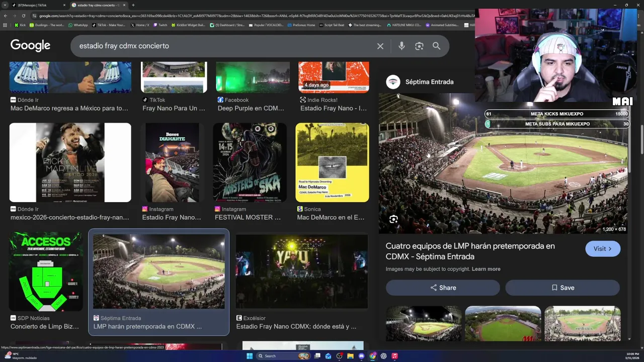Image resolution: width=644 pixels, height=362 pixels.
Task: Click 'Estadio Fray Nano - I...' Indie Rocks caption
Action: coord(334,109)
